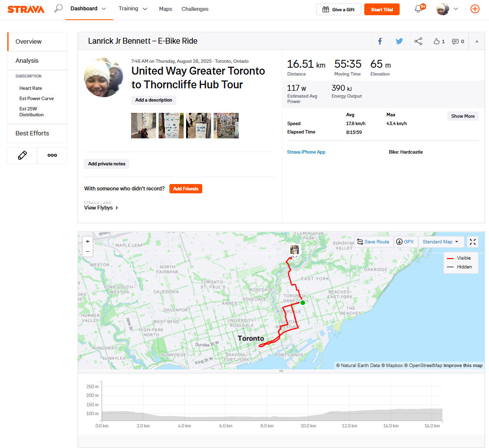Click the orange plus upload icon
Viewport: 489px width, 448px height.
click(x=475, y=9)
